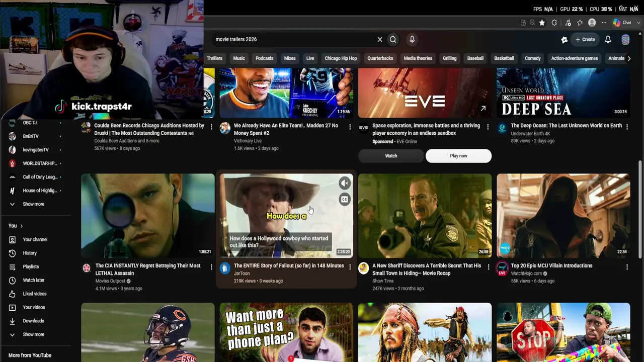This screenshot has height=362, width=644.
Task: Open Your videos in the sidebar
Action: [x=34, y=308]
